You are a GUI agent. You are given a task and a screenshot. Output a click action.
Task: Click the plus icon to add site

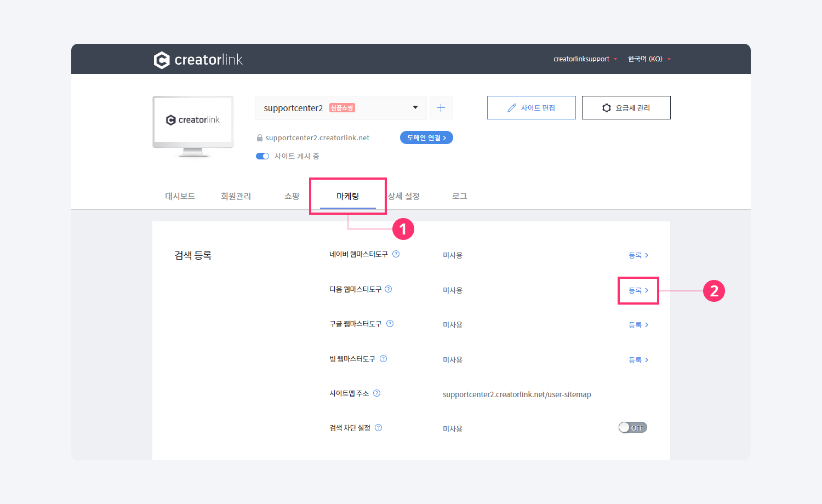(x=441, y=108)
